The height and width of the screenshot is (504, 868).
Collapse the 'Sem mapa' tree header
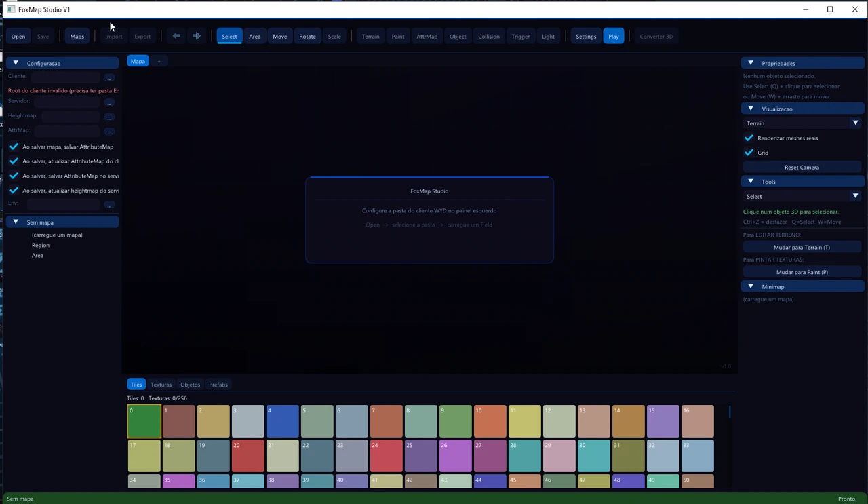click(x=63, y=222)
